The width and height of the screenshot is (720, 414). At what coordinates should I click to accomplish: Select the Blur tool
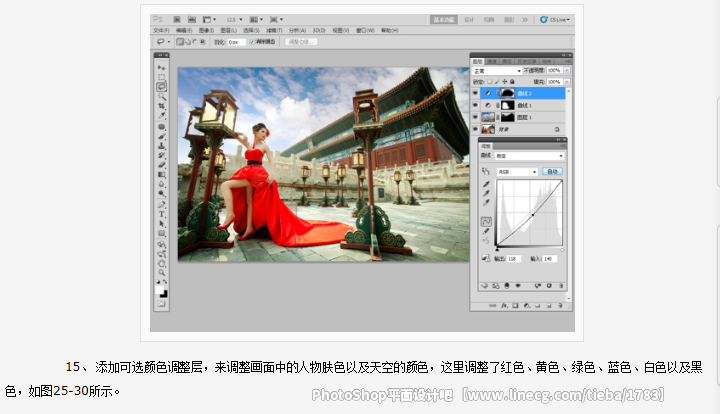tap(162, 184)
